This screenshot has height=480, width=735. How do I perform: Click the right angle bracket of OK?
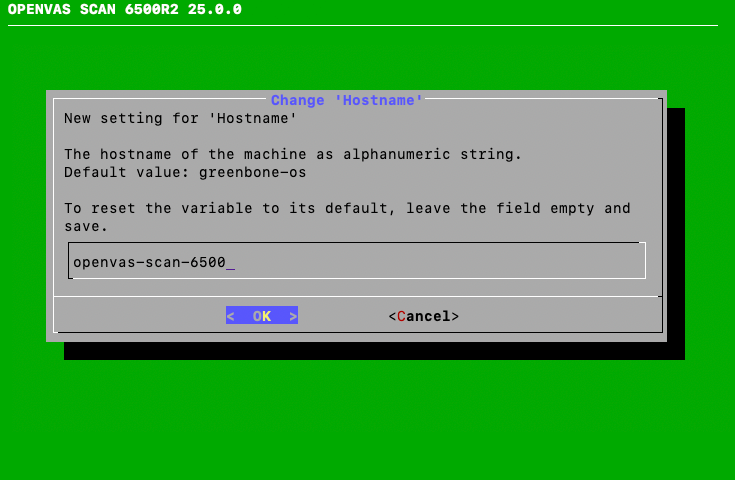click(293, 316)
